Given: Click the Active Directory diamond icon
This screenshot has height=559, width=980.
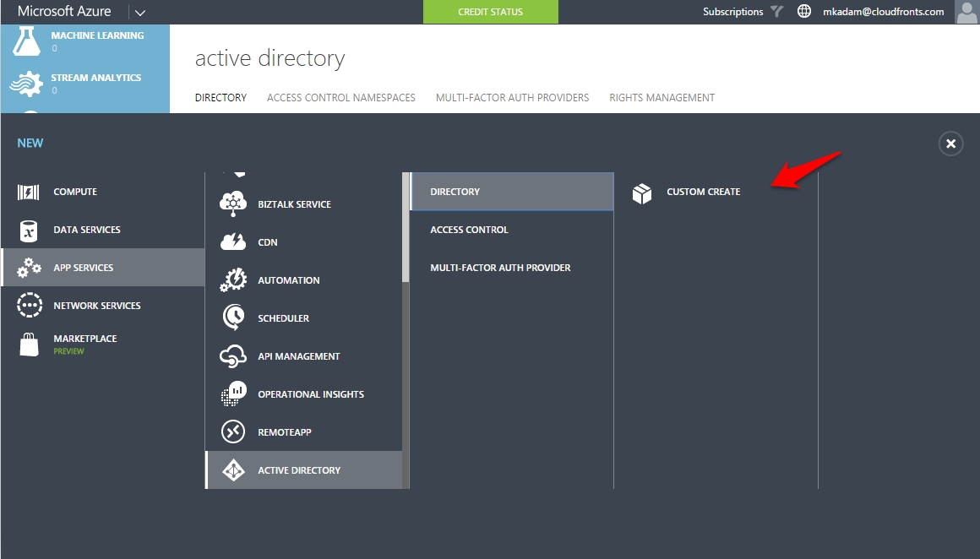Looking at the screenshot, I should point(233,469).
